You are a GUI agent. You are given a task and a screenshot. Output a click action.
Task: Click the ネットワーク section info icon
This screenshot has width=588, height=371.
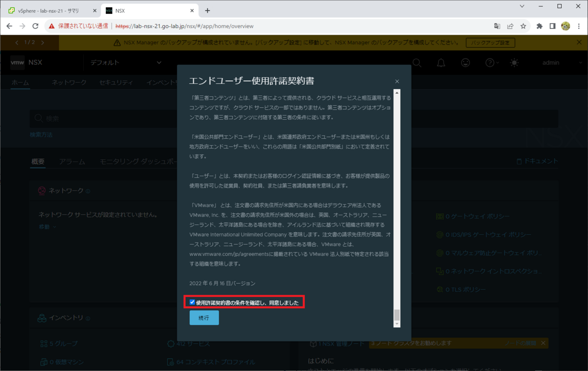pos(88,191)
